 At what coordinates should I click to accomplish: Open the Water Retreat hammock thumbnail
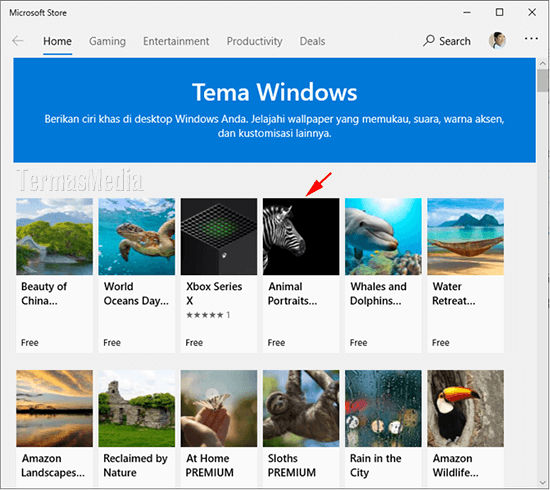[465, 236]
